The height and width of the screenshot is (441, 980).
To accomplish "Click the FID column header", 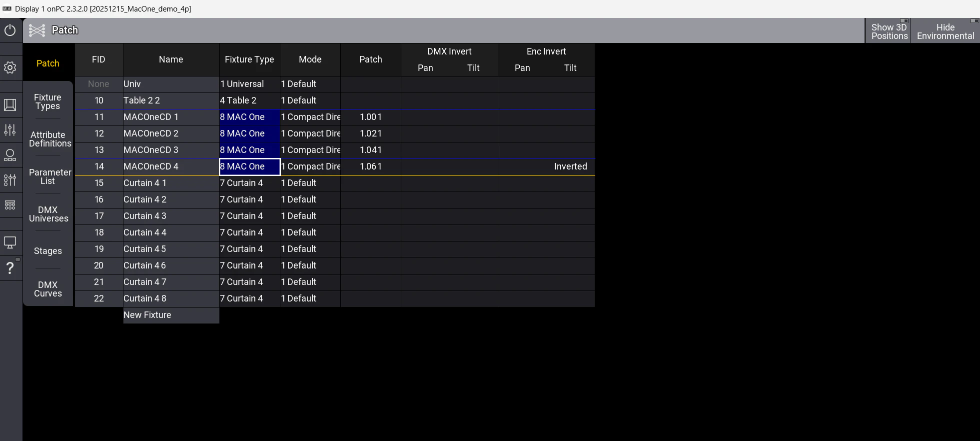I will pos(99,59).
